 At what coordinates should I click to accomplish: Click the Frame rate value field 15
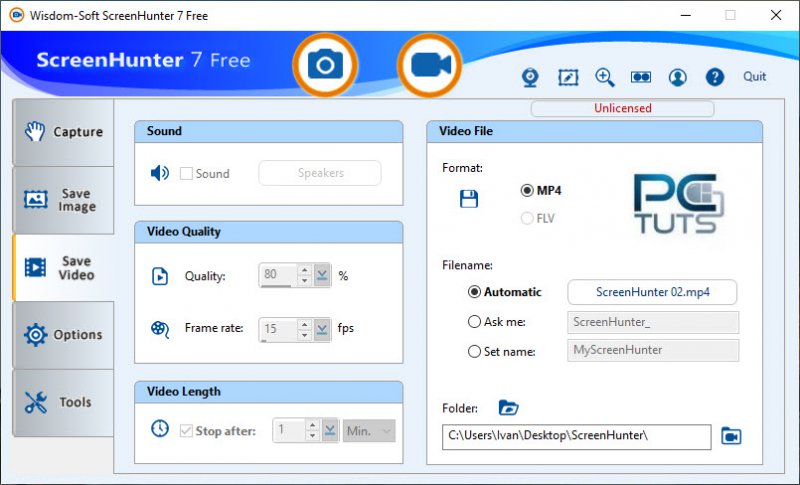(x=278, y=329)
